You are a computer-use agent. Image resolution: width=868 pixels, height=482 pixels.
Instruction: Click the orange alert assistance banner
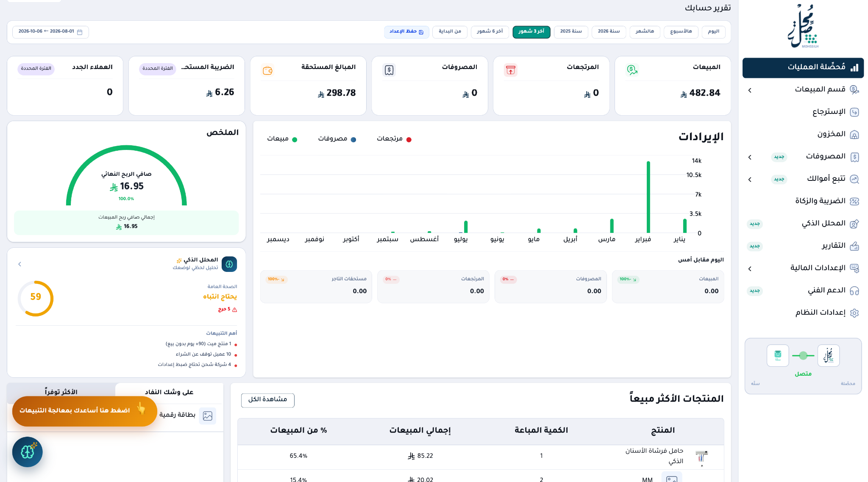84,411
